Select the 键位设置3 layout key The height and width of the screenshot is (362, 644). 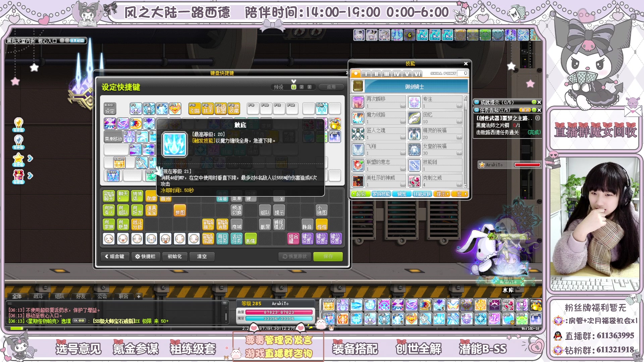(336, 239)
